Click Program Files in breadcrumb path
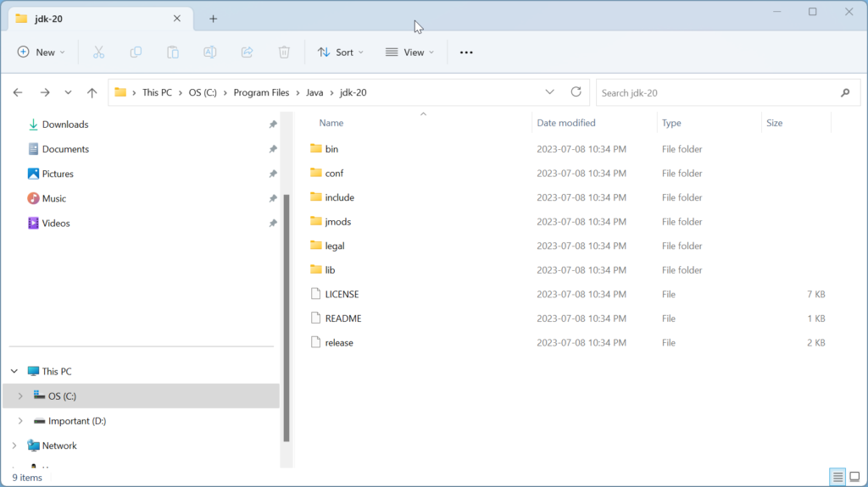Viewport: 868px width, 487px height. [x=261, y=92]
